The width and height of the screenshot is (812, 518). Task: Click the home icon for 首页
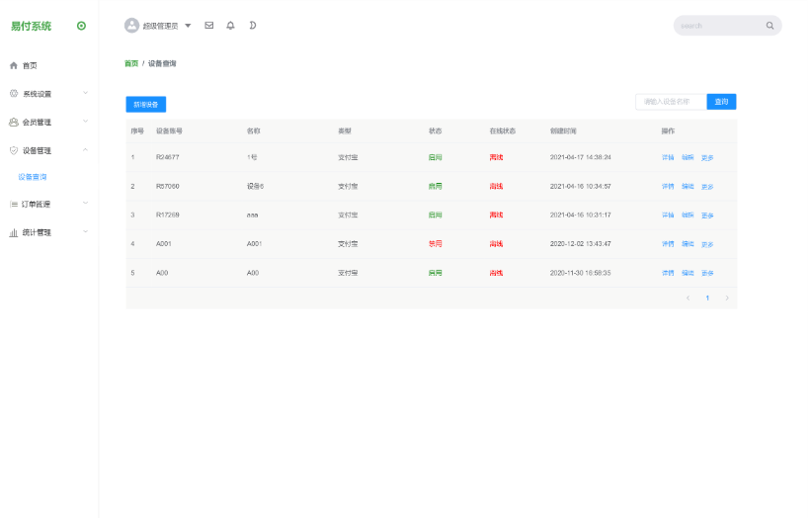[x=14, y=66]
